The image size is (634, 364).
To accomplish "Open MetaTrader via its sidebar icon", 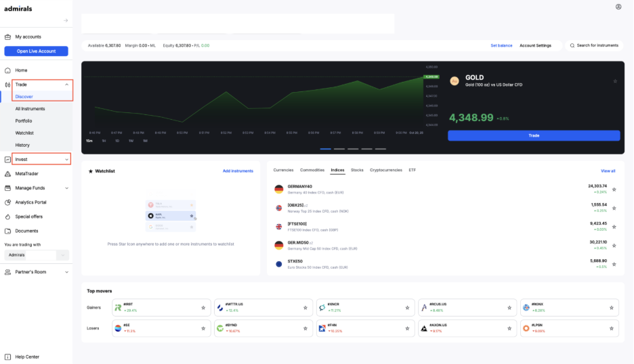I will pyautogui.click(x=7, y=174).
